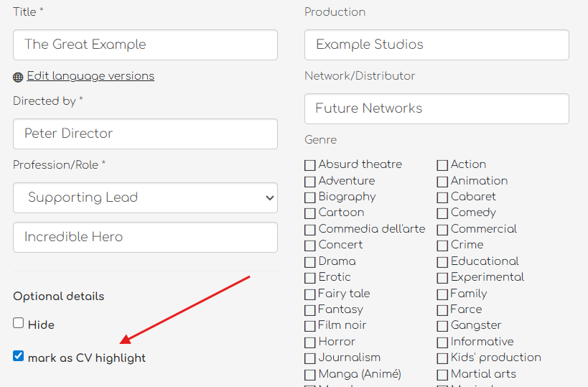Uncheck mark as CV highlight
The height and width of the screenshot is (387, 588).
19,356
